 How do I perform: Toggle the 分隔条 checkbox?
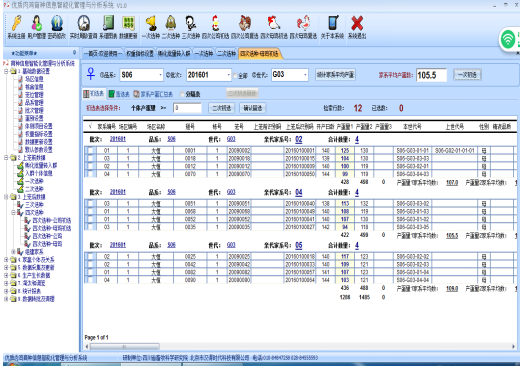(182, 94)
